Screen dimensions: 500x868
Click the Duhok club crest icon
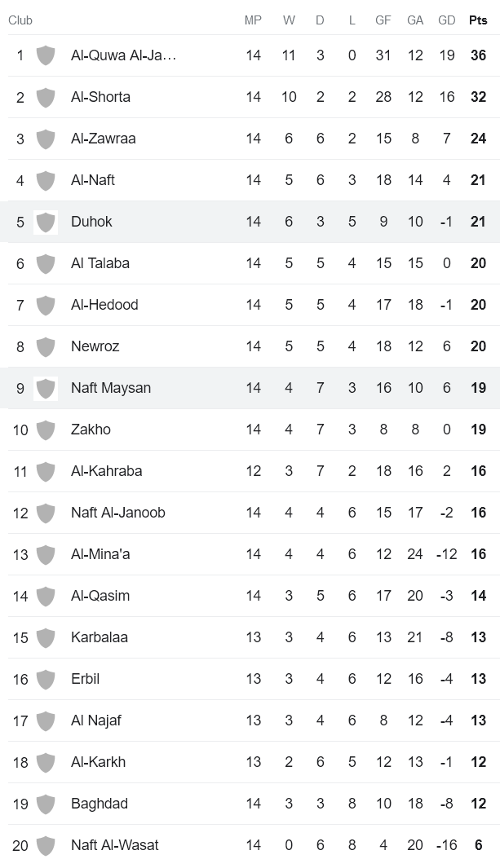(46, 222)
